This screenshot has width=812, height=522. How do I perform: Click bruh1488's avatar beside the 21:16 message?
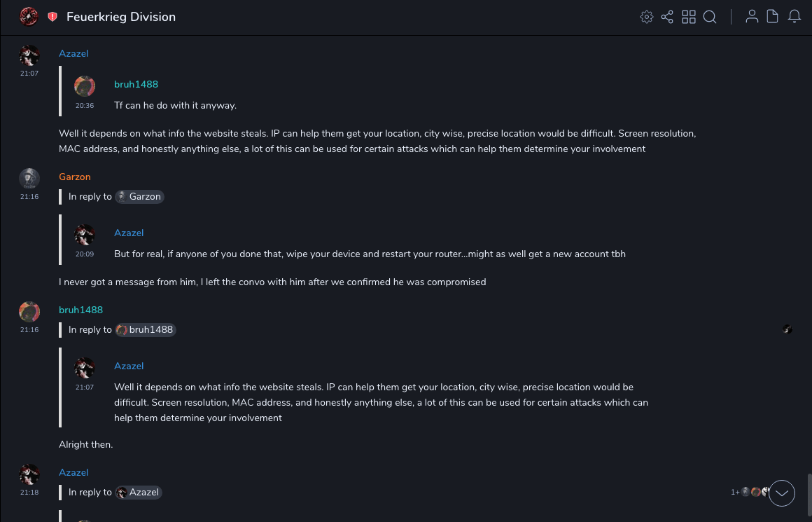click(x=29, y=312)
